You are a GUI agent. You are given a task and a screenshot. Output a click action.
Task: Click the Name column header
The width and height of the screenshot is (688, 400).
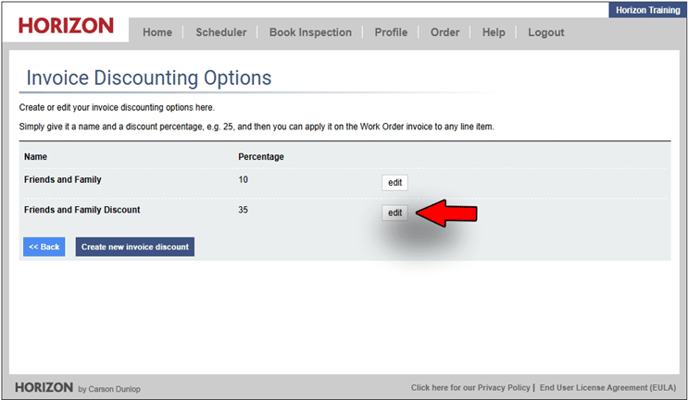coord(35,157)
